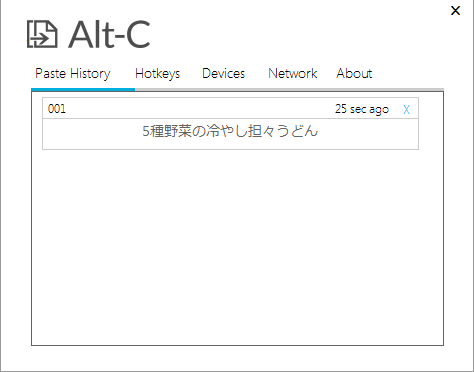Click the entry number 001
The image size is (474, 372).
(57, 109)
